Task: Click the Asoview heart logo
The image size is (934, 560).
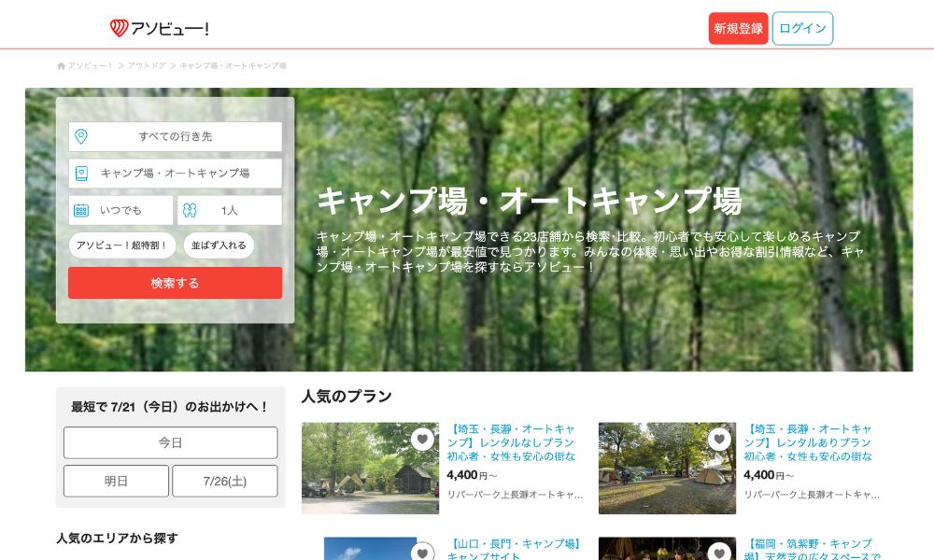Action: pyautogui.click(x=120, y=28)
